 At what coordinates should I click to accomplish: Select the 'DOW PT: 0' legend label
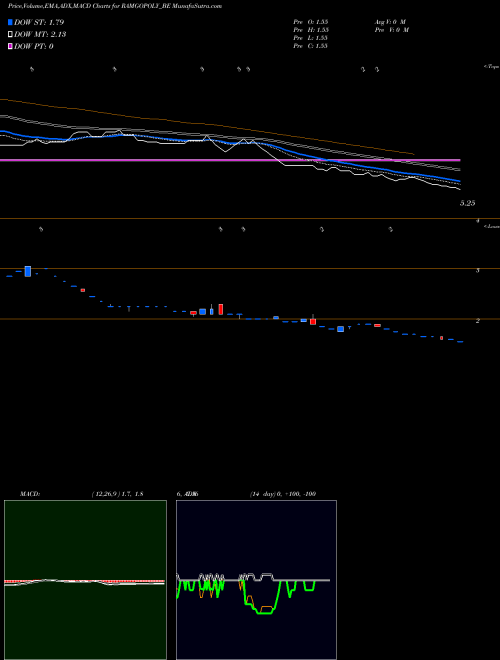click(x=34, y=46)
